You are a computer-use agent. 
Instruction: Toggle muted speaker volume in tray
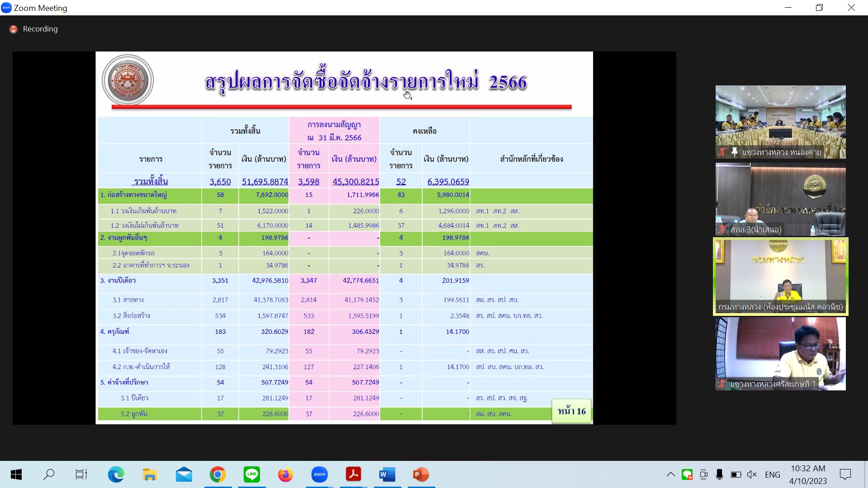[751, 474]
